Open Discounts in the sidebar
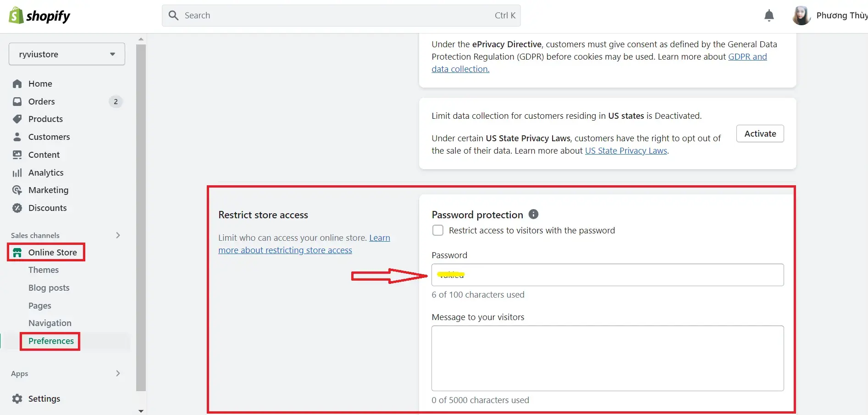Screen dimensions: 868x415 (47, 208)
